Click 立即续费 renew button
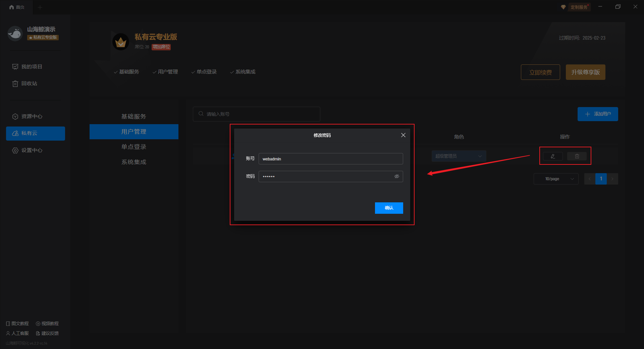The height and width of the screenshot is (349, 644). pos(540,72)
